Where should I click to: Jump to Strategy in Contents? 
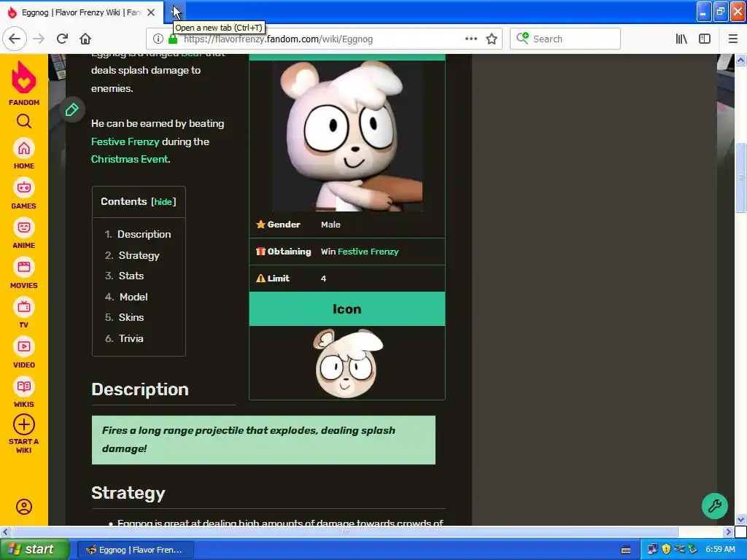pos(139,256)
